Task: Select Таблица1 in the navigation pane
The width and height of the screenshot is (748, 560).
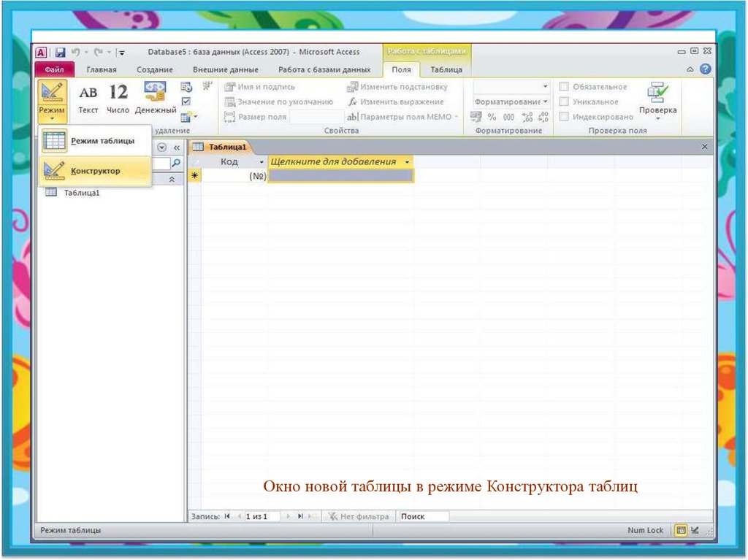Action: (81, 193)
